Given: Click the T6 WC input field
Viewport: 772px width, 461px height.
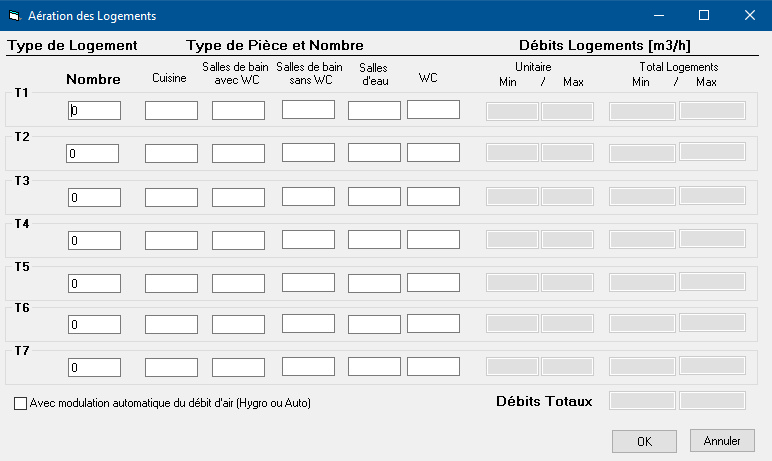Looking at the screenshot, I should [433, 325].
